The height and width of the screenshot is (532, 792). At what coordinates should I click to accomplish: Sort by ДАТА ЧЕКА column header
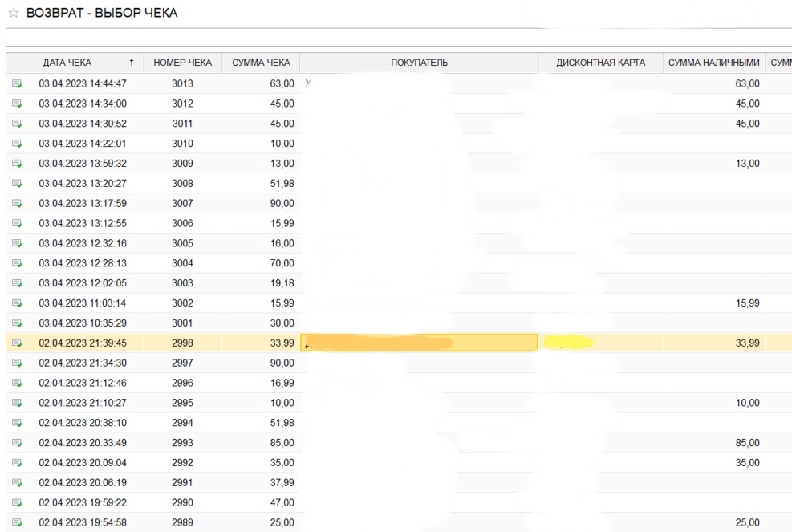coord(68,63)
